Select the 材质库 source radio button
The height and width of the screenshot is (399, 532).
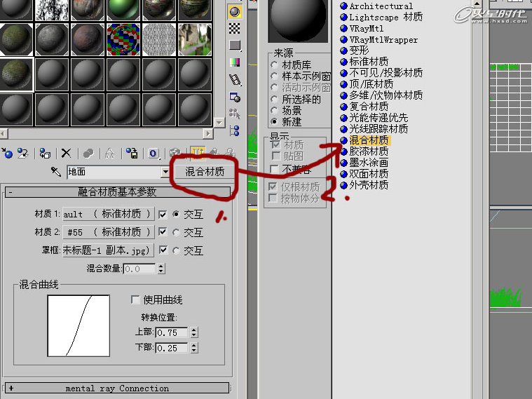(274, 65)
